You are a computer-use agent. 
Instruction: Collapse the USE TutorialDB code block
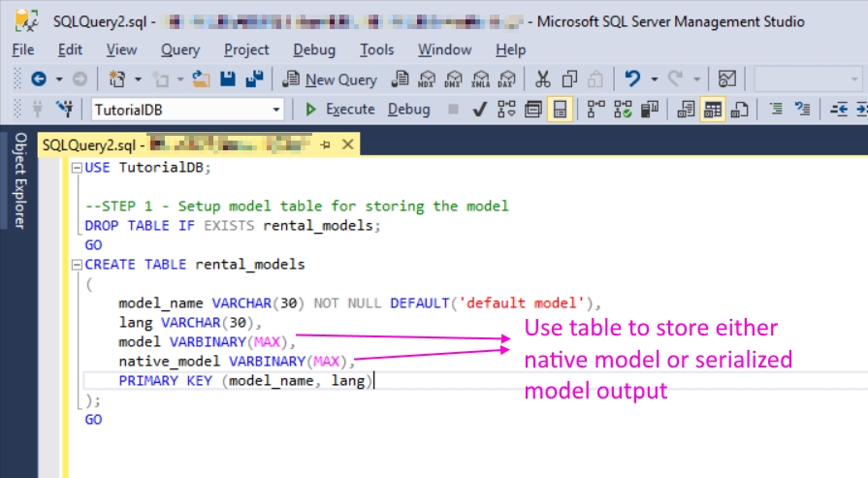tap(77, 168)
